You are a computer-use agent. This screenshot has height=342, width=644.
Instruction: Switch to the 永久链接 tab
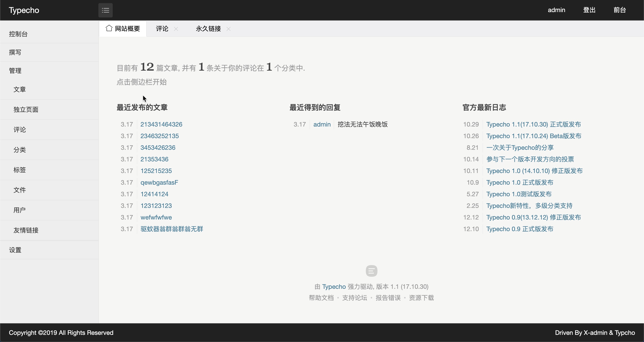point(208,29)
